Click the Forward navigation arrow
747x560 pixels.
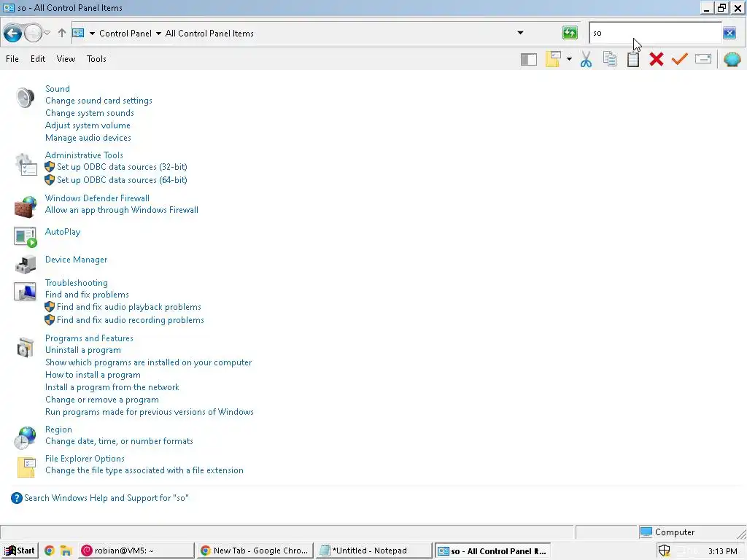(x=33, y=34)
